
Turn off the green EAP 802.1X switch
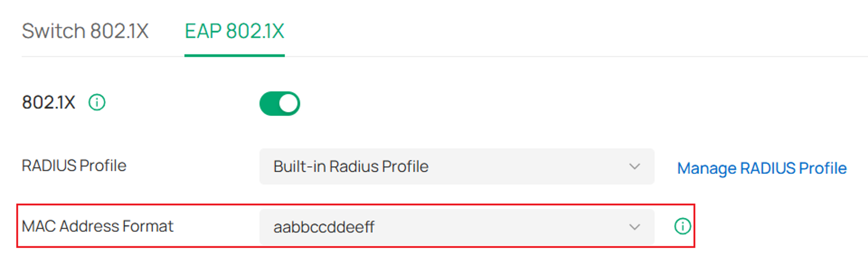279,103
